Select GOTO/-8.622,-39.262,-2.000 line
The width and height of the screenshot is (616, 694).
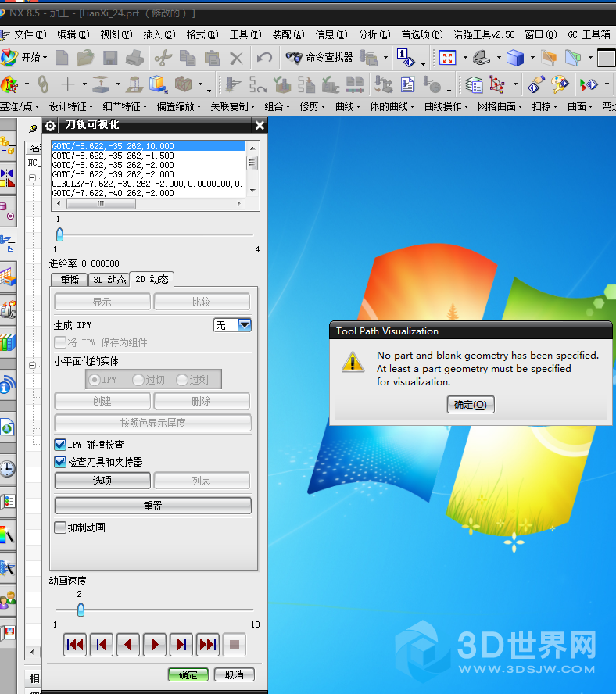[113, 174]
